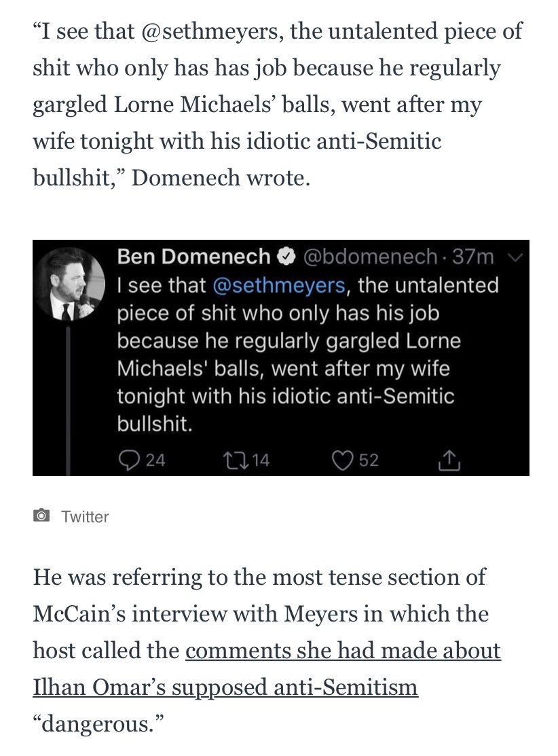558x756 pixels.
Task: Open Ben Domenech's profile picture
Action: tap(69, 284)
